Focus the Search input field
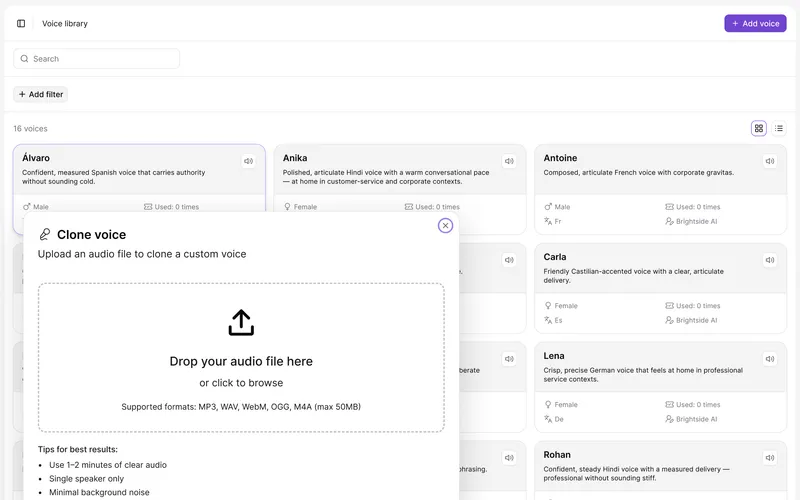 (96, 59)
